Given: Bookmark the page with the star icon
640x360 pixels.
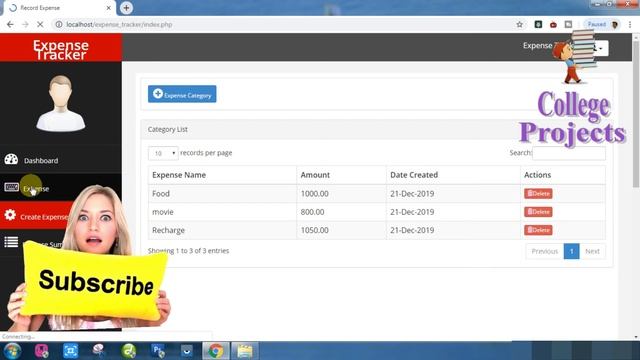Looking at the screenshot, I should [x=519, y=24].
